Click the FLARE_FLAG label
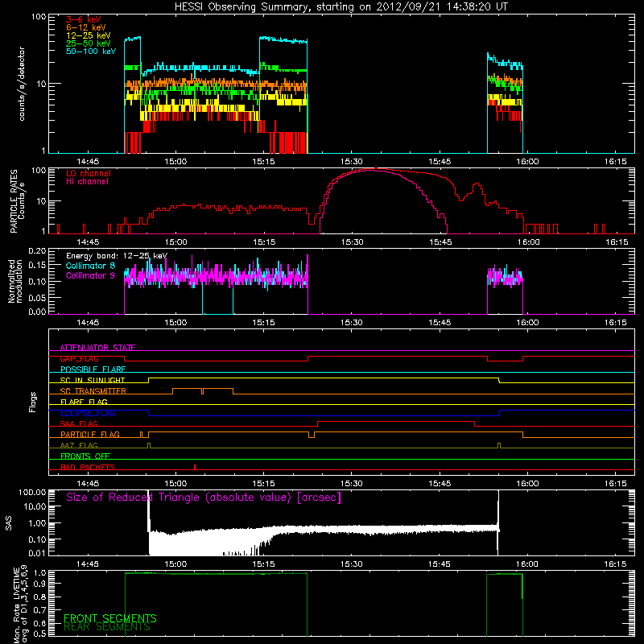Viewport: 644px width, 644px height. [84, 402]
